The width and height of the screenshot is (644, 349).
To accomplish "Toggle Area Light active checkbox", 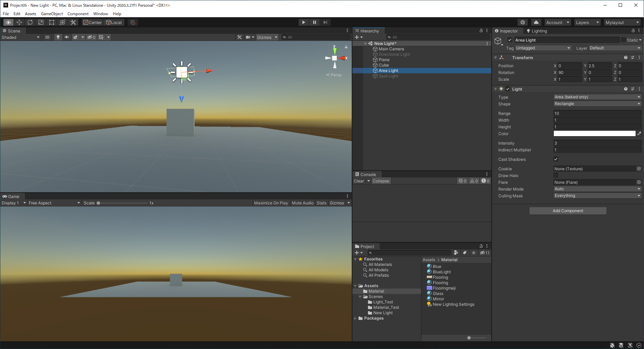I will coord(510,40).
